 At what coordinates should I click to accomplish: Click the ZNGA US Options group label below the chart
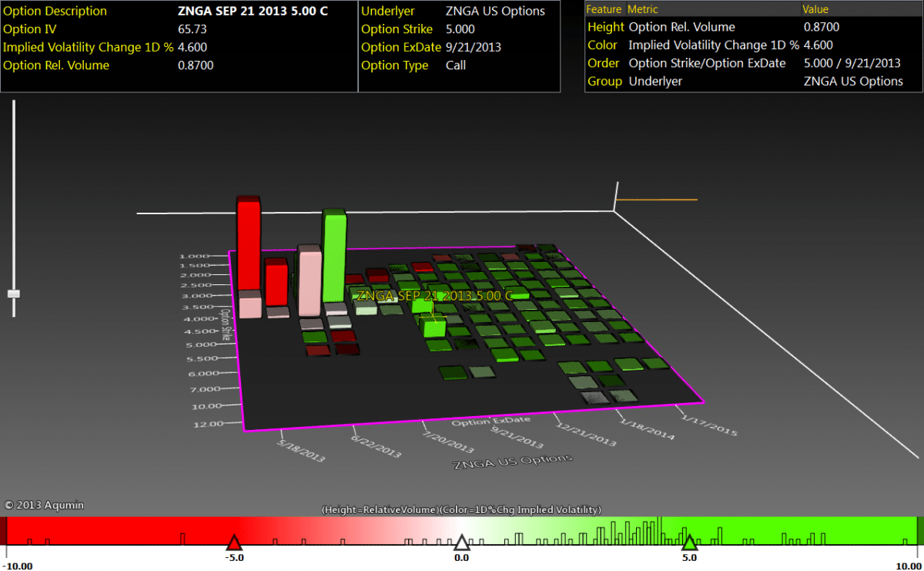click(513, 462)
